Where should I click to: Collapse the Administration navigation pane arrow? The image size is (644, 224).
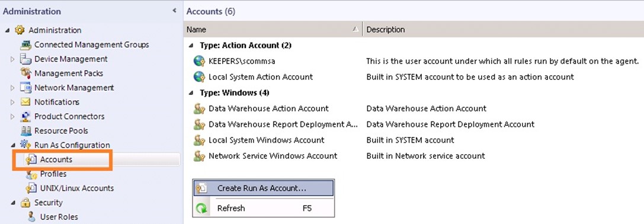pos(174,11)
